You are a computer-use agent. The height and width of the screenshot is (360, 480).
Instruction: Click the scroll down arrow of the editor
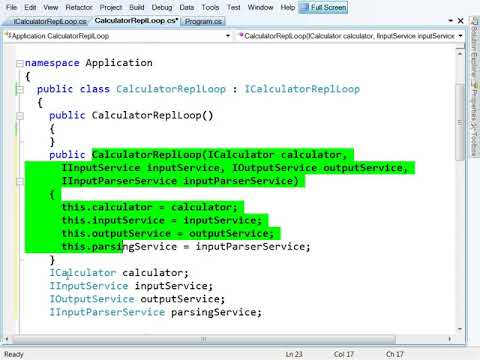pos(460,329)
